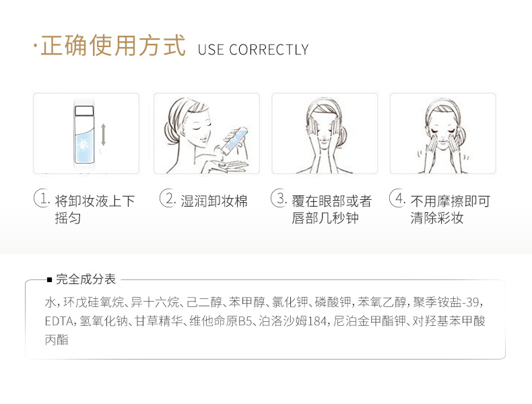Click the ingredient line starting with EDTA

coord(265,321)
